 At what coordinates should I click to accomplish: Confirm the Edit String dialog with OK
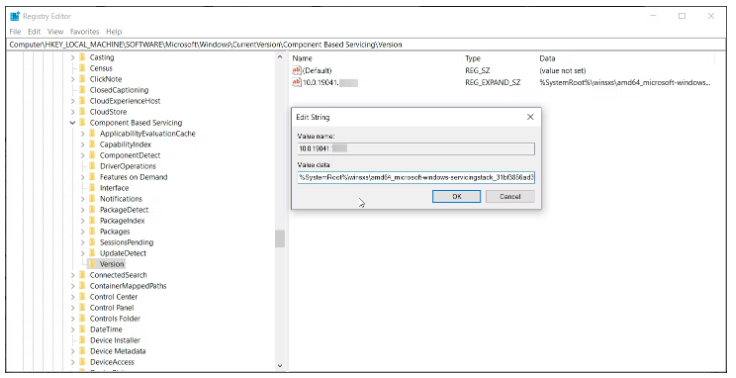click(x=456, y=196)
